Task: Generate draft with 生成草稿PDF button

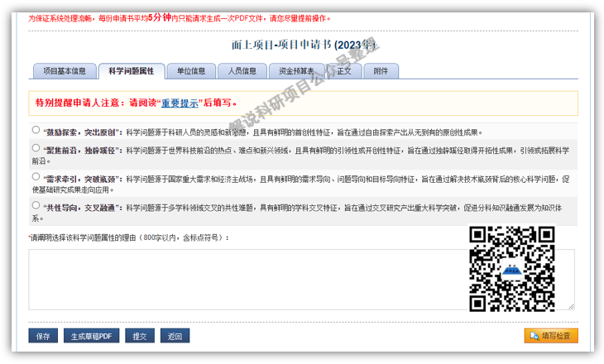Action: coord(91,336)
